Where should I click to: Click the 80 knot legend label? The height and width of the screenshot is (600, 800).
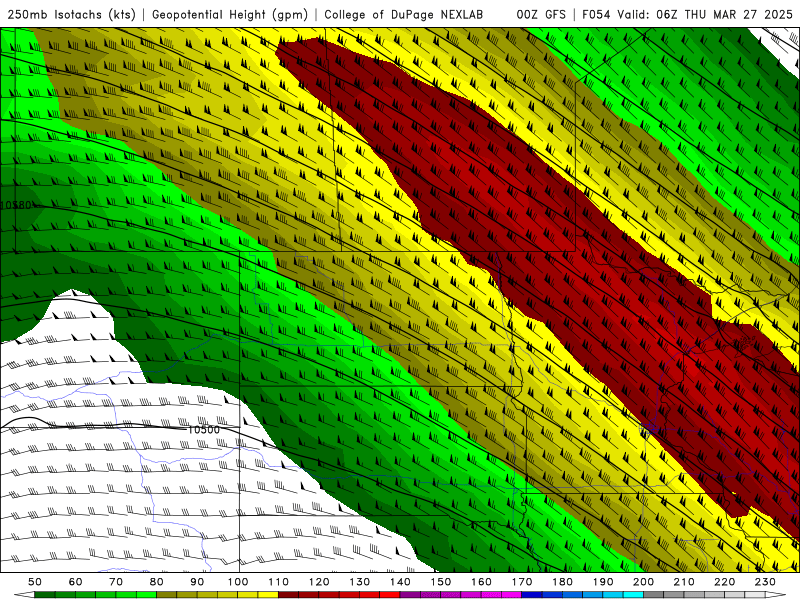click(x=157, y=582)
